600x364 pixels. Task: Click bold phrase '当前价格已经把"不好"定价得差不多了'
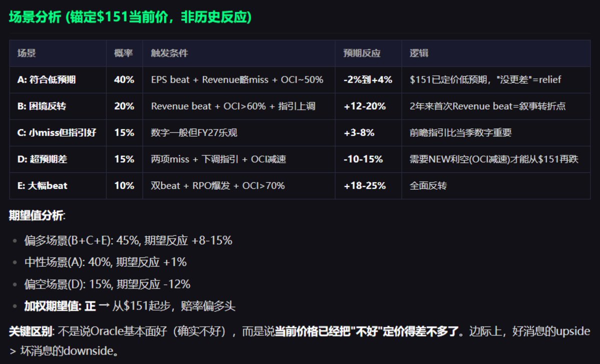coord(367,331)
